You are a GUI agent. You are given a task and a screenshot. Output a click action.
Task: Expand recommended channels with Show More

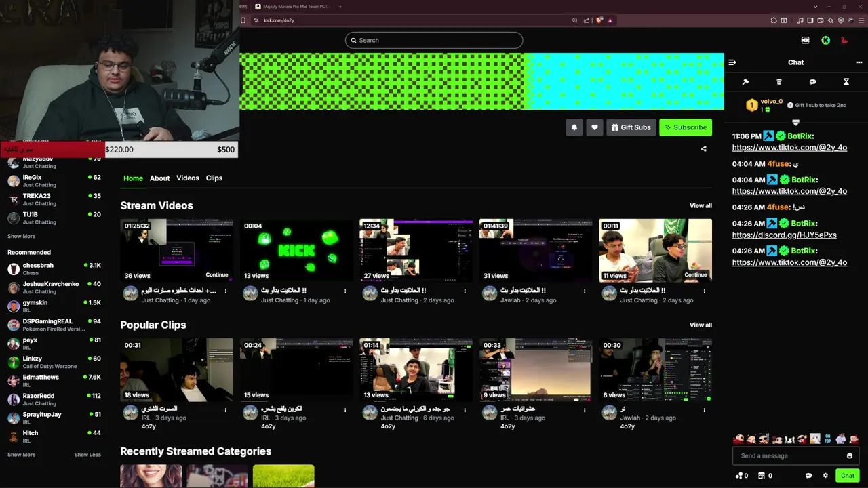[21, 455]
